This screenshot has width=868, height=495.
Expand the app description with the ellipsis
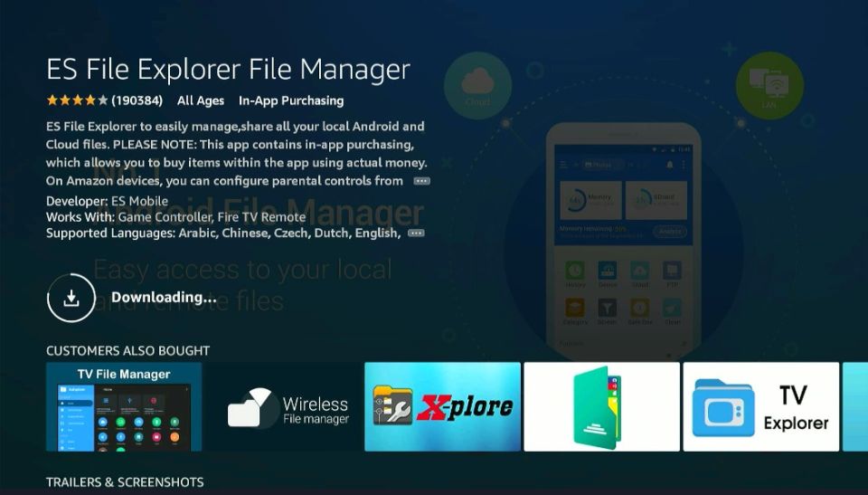coord(422,181)
